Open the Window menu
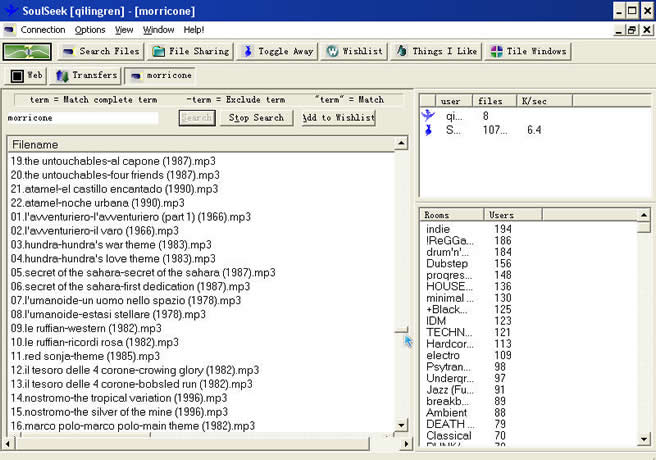Viewport: 656px width, 460px height. tap(158, 30)
